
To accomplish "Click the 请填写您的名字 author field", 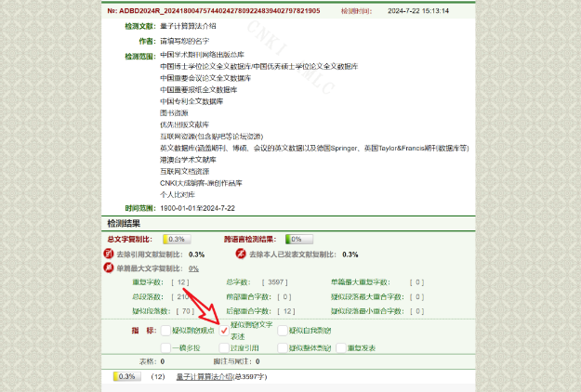I will coord(189,41).
